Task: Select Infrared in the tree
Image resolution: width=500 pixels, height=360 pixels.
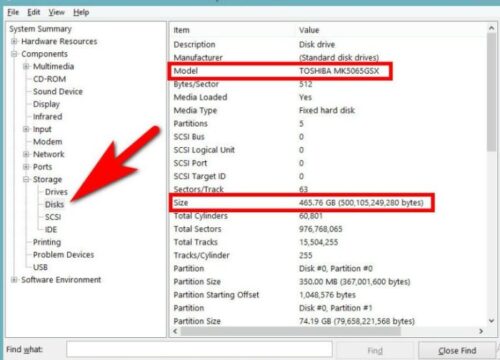Action: [x=48, y=117]
